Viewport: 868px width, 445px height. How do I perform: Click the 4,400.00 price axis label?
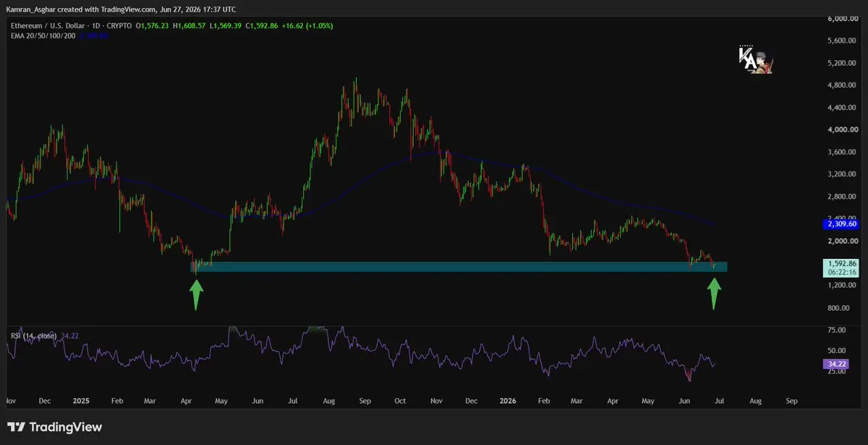tap(843, 108)
